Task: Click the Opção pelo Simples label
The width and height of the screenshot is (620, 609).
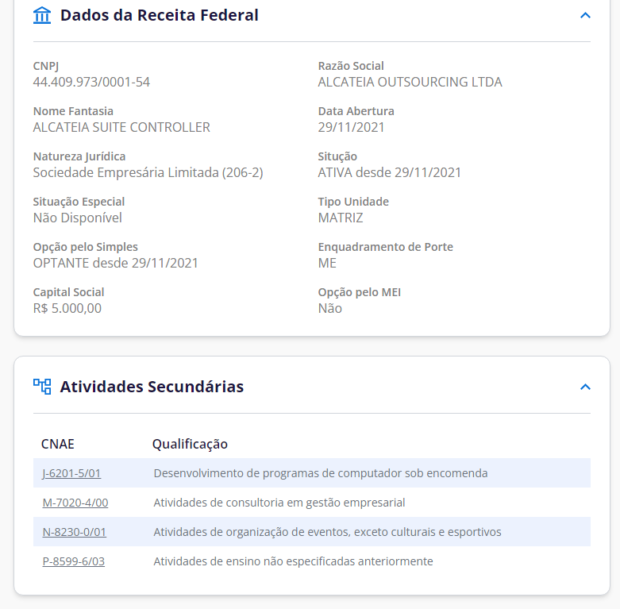Action: 85,247
